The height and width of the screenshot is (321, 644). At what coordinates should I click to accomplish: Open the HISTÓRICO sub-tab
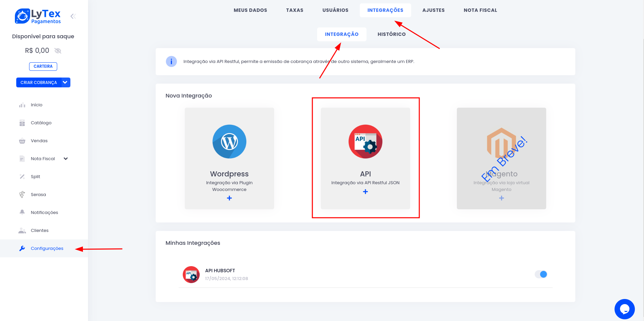point(392,34)
